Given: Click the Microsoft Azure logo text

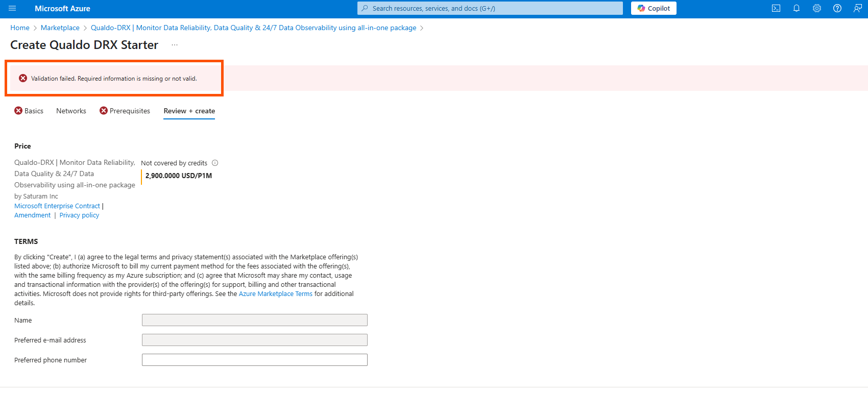Looking at the screenshot, I should point(62,9).
